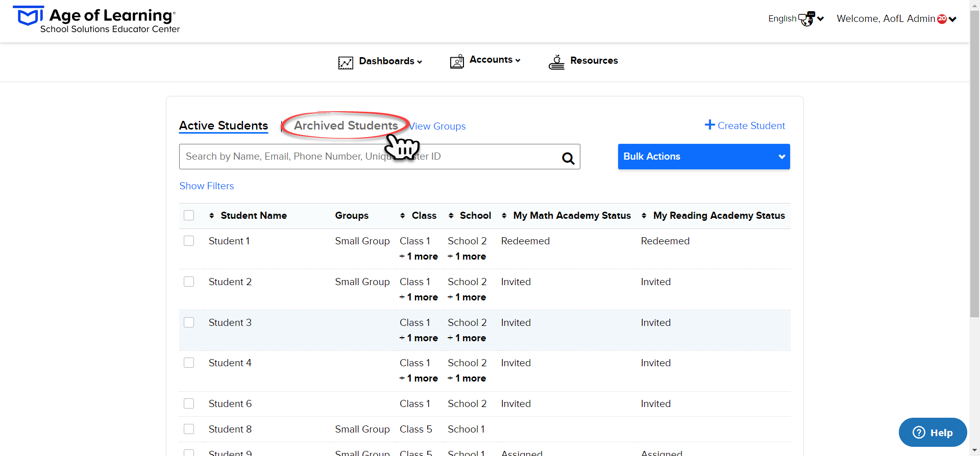Expand Student 4's additional schools

pyautogui.click(x=467, y=378)
